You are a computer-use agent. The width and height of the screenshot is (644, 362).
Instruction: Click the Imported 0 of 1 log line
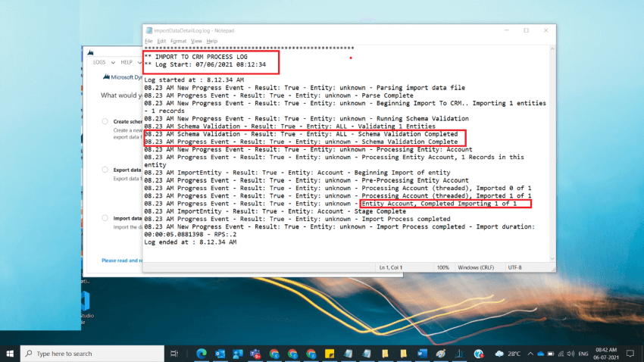coord(338,188)
